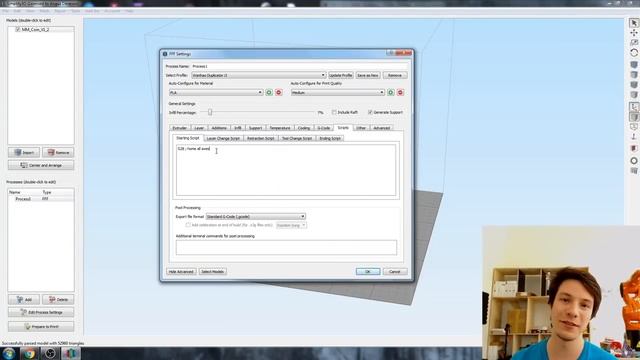
Task: Click Simplify3D icon in the taskbar
Action: pos(71,353)
